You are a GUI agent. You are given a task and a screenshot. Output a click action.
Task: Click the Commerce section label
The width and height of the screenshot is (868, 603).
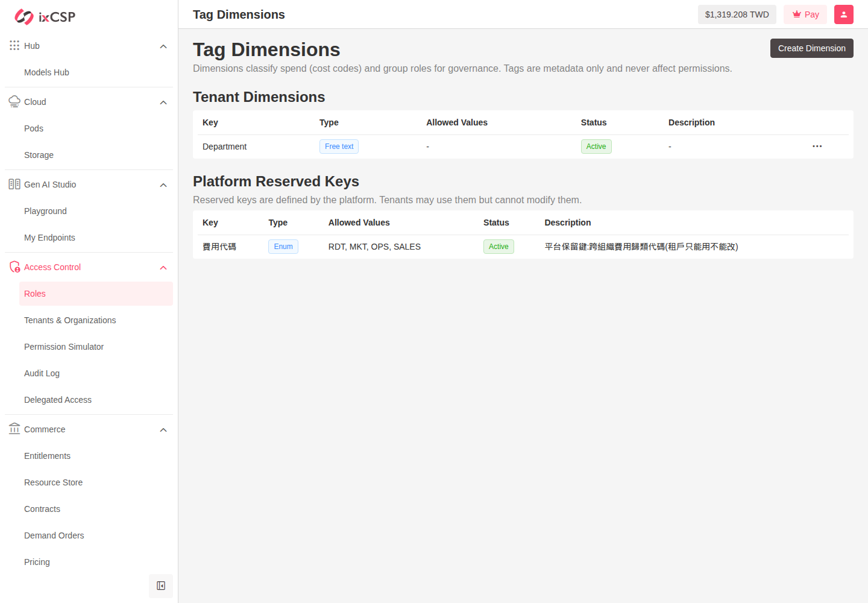[x=45, y=429]
